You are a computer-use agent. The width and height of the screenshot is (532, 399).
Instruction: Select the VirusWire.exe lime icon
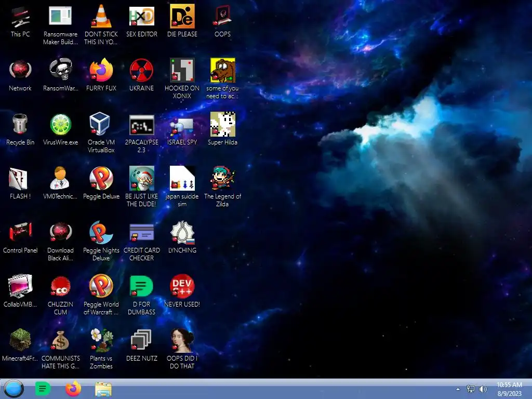[60, 124]
